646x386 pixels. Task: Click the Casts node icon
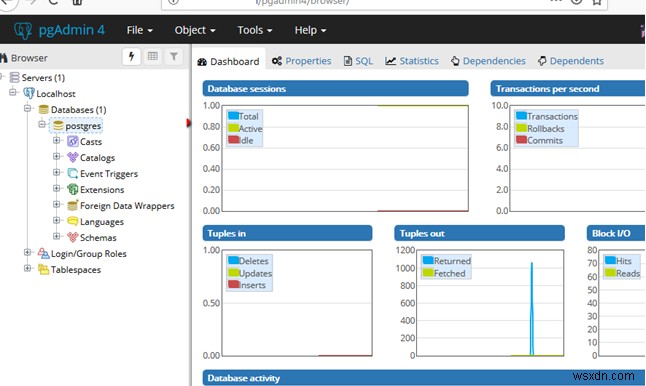click(x=73, y=142)
